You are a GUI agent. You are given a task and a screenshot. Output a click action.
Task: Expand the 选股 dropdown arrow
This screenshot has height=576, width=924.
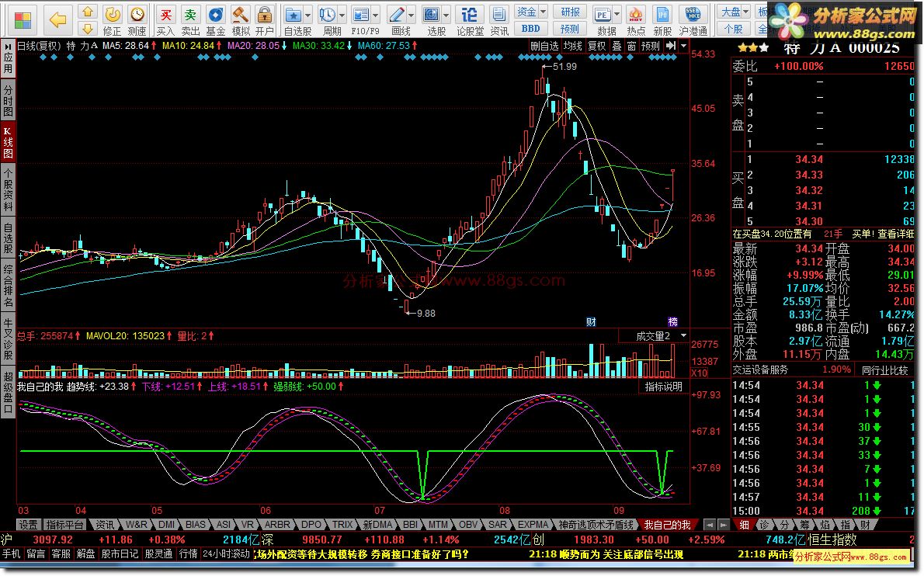click(x=446, y=15)
